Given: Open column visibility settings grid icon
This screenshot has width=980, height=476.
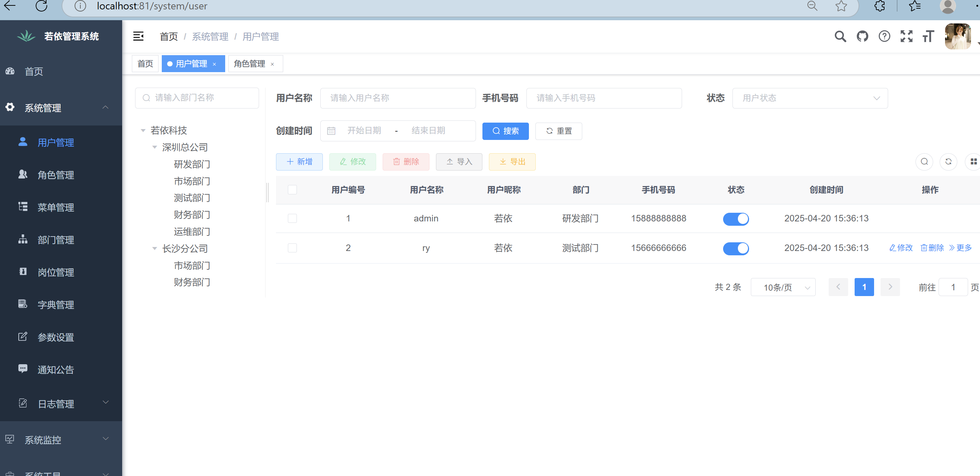Looking at the screenshot, I should click(973, 162).
